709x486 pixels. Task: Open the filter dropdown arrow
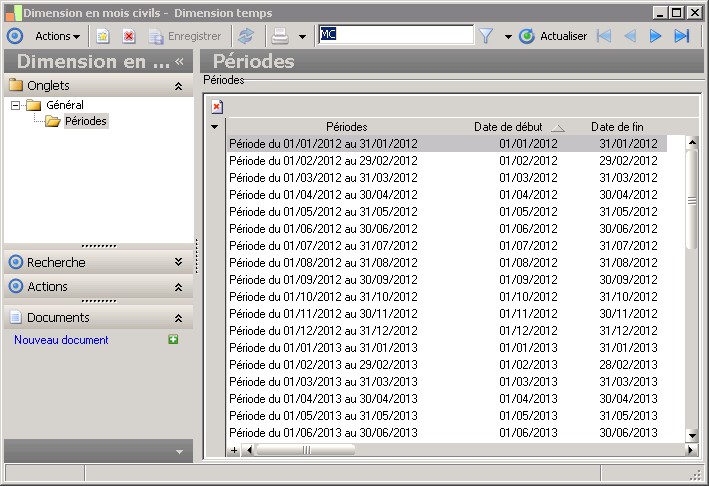click(x=508, y=37)
